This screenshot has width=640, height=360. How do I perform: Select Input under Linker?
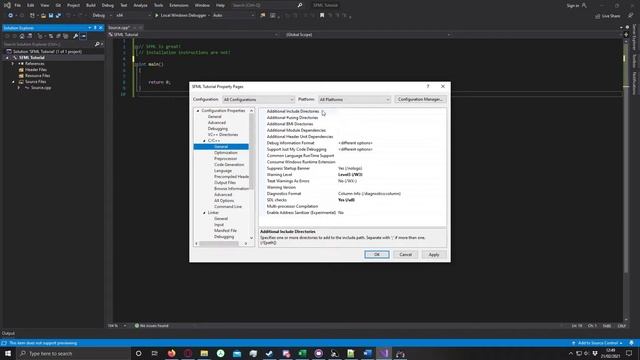[x=219, y=225]
